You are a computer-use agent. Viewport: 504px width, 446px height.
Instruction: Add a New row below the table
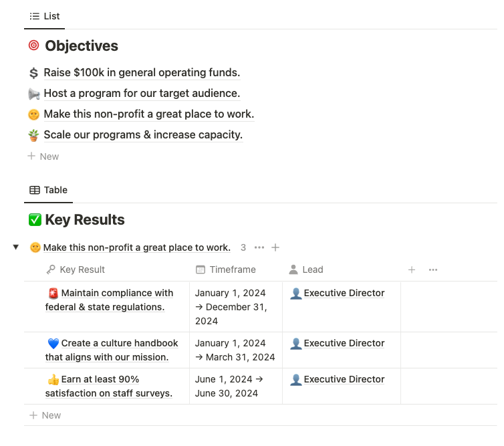click(45, 415)
